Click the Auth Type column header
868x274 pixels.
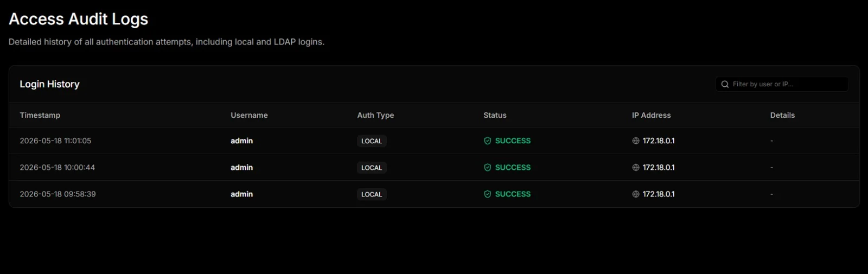tap(375, 115)
